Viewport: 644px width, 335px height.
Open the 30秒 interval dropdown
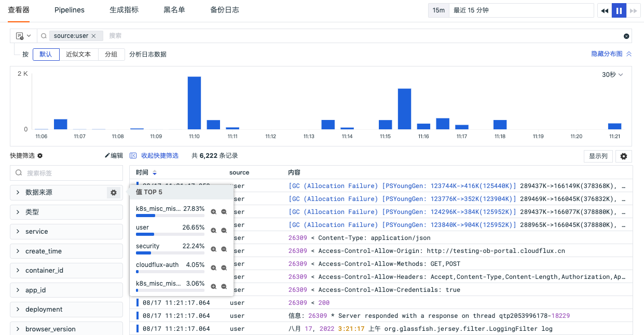pos(612,75)
